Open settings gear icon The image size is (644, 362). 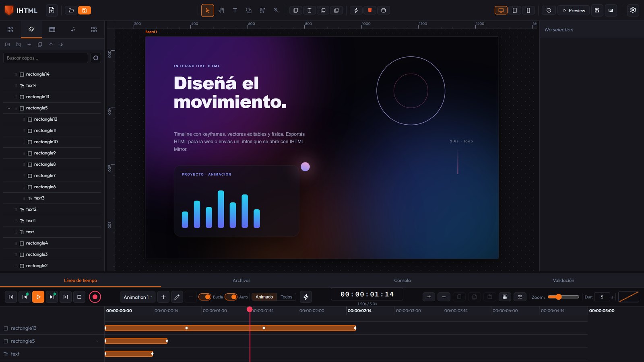[633, 10]
